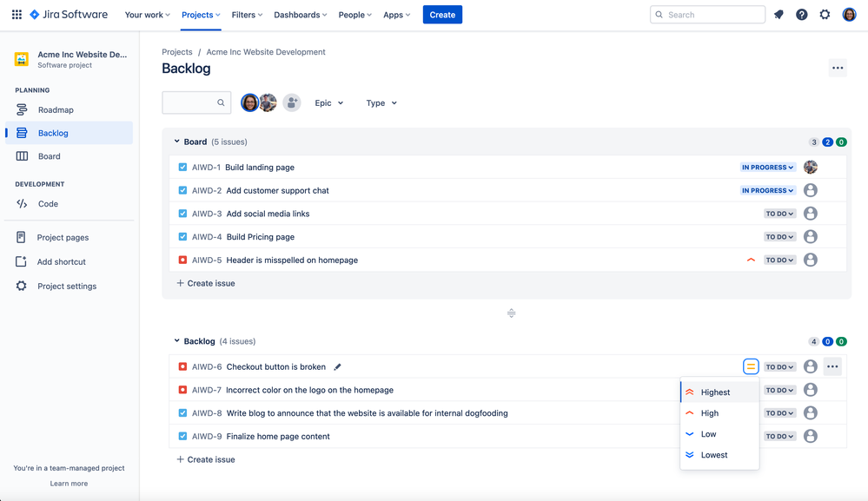
Task: Go to Roadmap in sidebar
Action: tap(69, 109)
